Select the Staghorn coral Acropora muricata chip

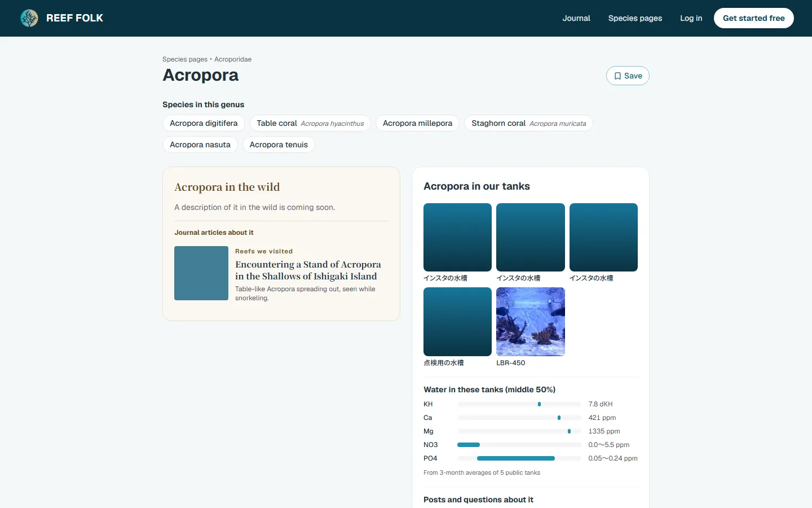click(x=528, y=123)
